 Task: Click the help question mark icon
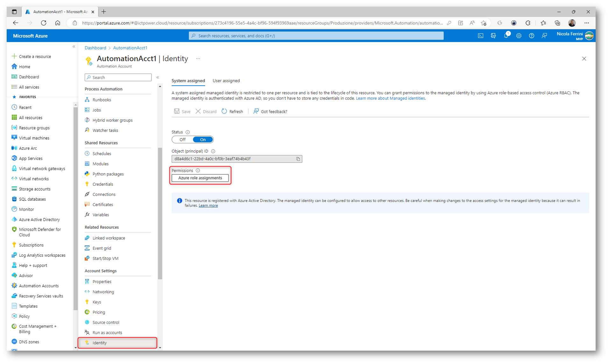pyautogui.click(x=531, y=36)
